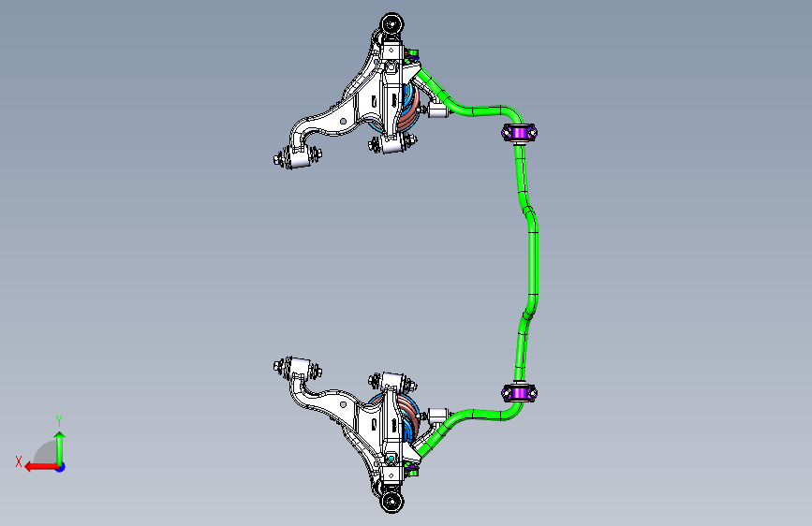This screenshot has height=526, width=812.
Task: Click the X label on the coordinate triad
Action: [x=19, y=461]
